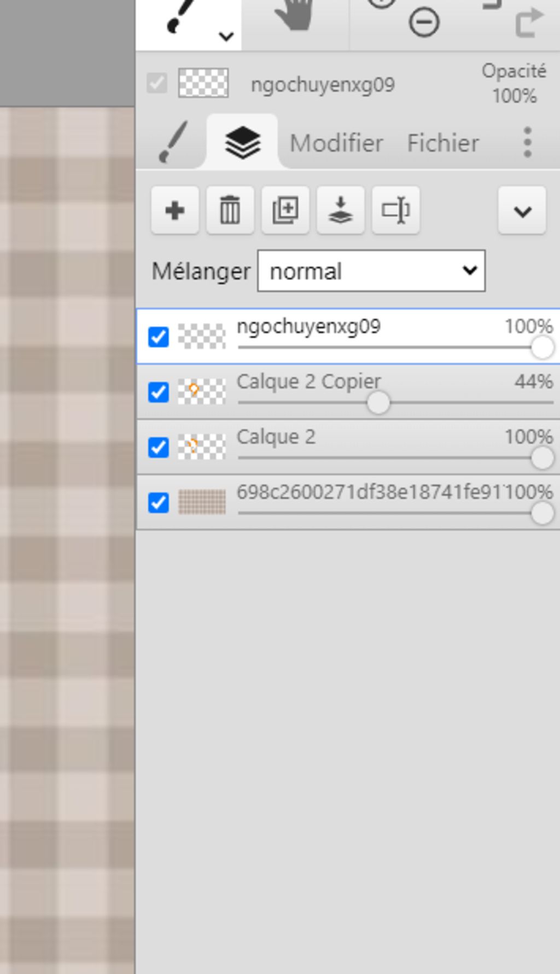Viewport: 560px width, 974px height.
Task: Uncheck the Calque 2 layer checkbox
Action: click(159, 448)
